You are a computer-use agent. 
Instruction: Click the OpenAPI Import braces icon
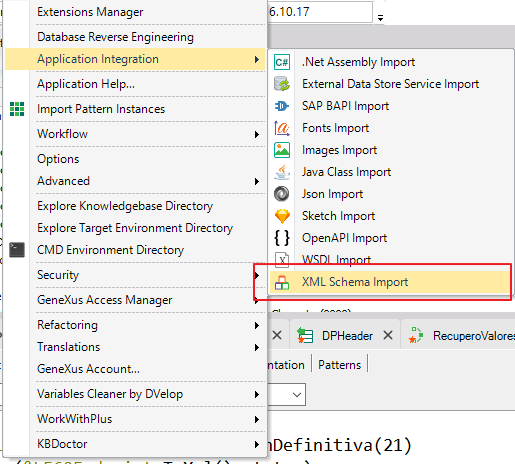282,238
